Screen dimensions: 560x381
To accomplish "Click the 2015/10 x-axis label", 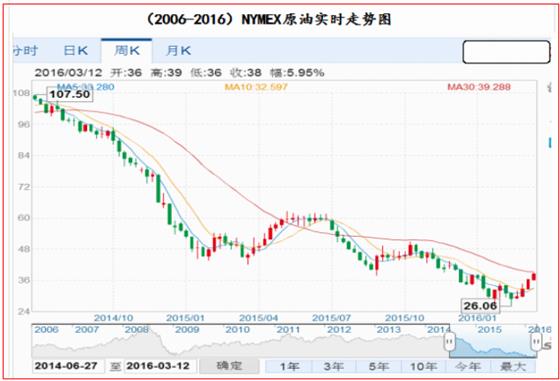I will [x=405, y=318].
